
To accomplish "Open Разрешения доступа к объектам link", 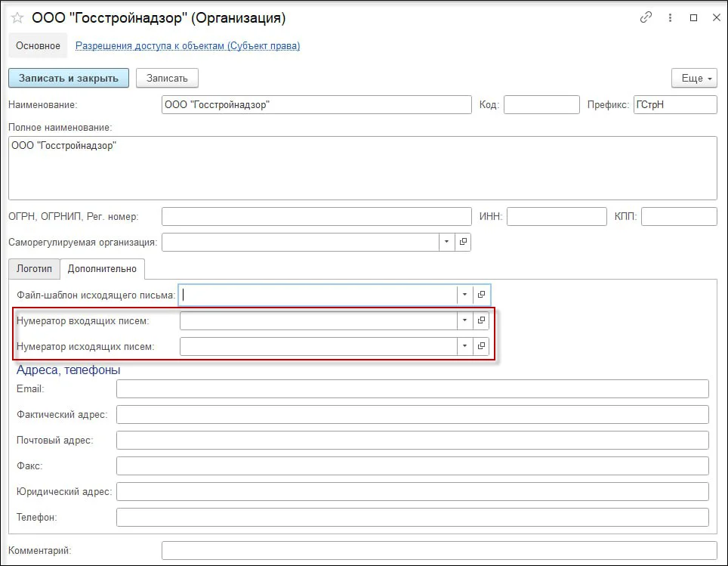I will (x=187, y=46).
